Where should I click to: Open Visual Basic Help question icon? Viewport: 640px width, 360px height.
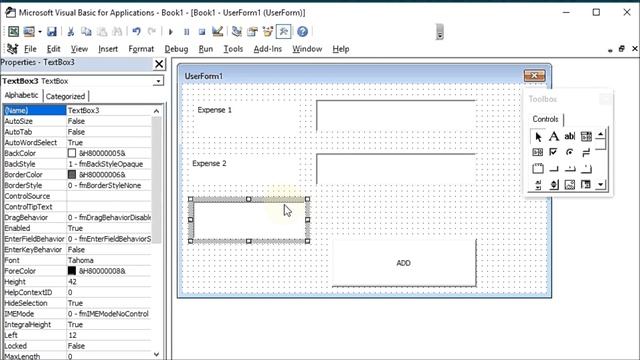tap(302, 31)
